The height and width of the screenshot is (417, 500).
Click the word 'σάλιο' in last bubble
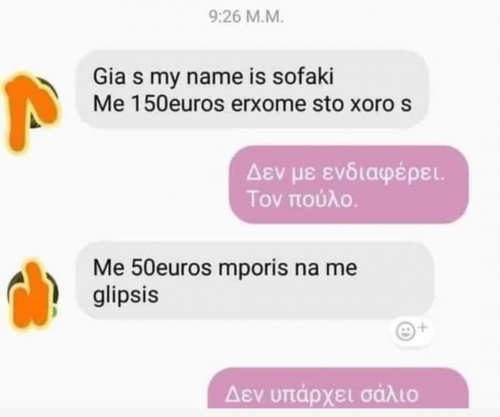pyautogui.click(x=389, y=395)
